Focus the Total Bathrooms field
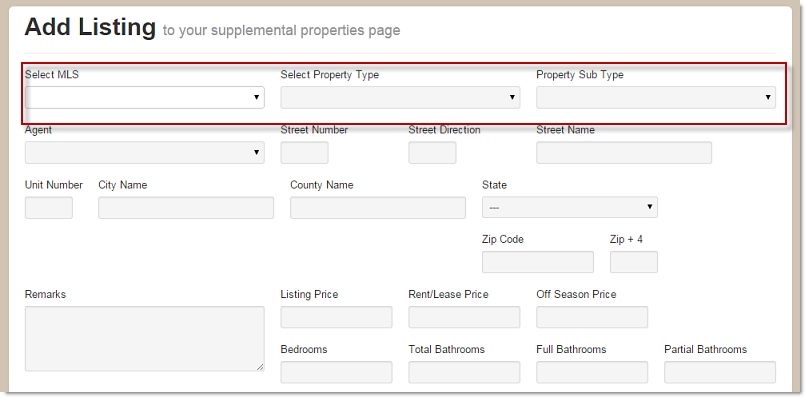The width and height of the screenshot is (806, 398). (x=464, y=372)
